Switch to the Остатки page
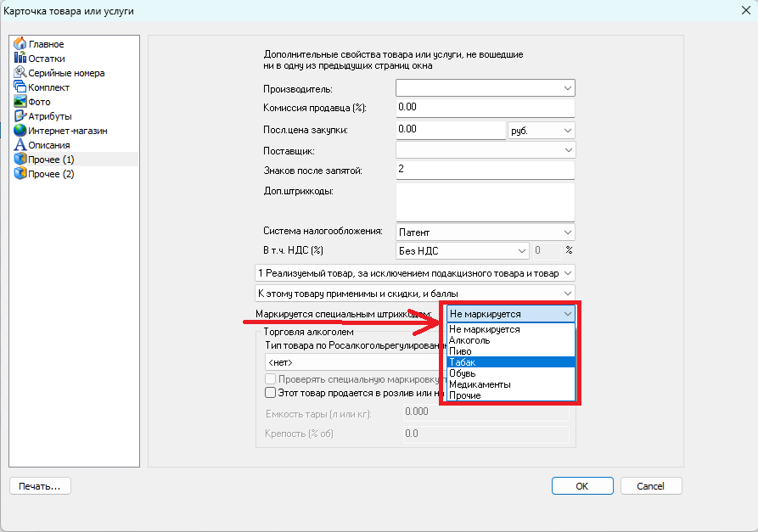This screenshot has height=532, width=758. coord(47,59)
